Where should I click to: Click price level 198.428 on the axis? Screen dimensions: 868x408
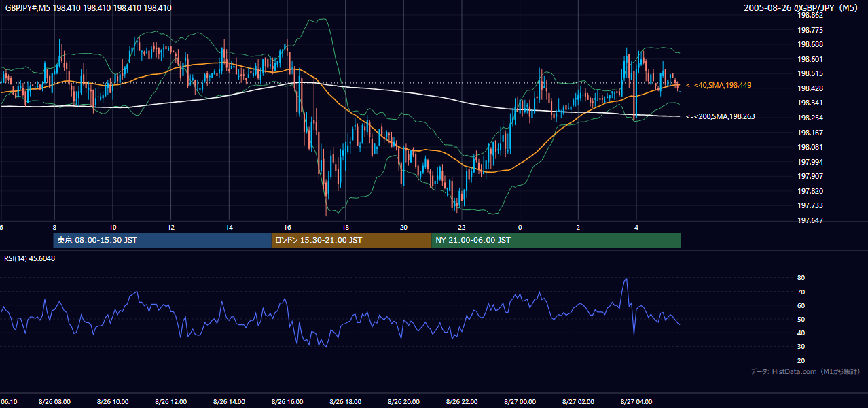(x=810, y=88)
